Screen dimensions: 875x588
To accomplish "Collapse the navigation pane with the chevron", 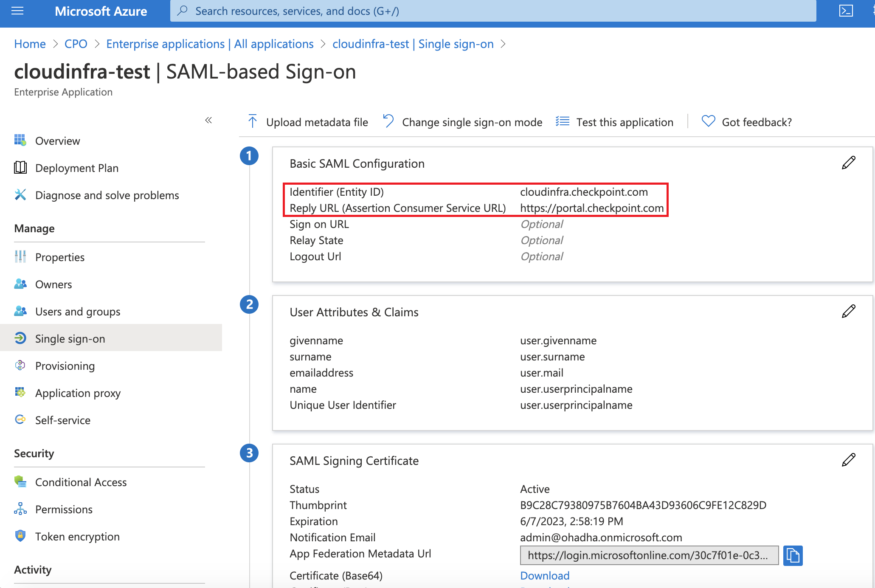I will point(208,120).
